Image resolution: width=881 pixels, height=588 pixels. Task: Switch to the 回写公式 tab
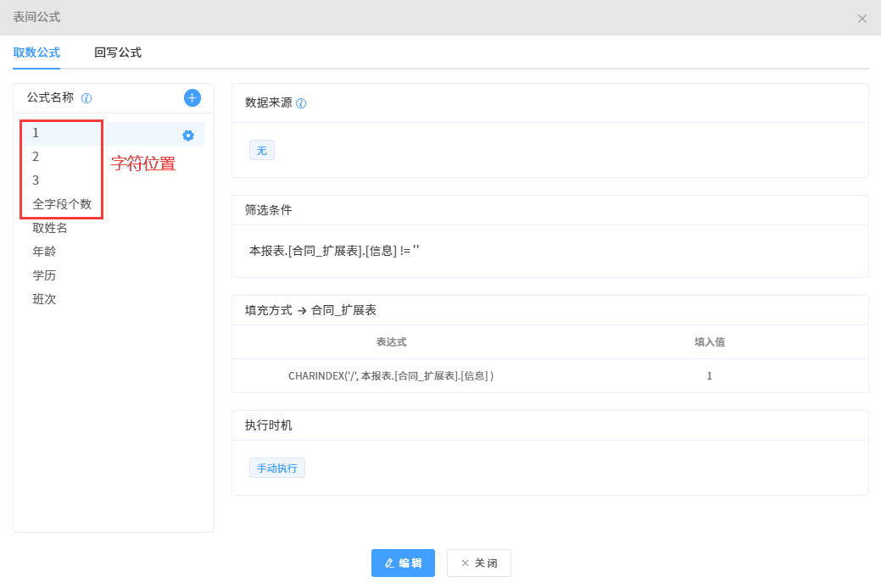pyautogui.click(x=118, y=53)
